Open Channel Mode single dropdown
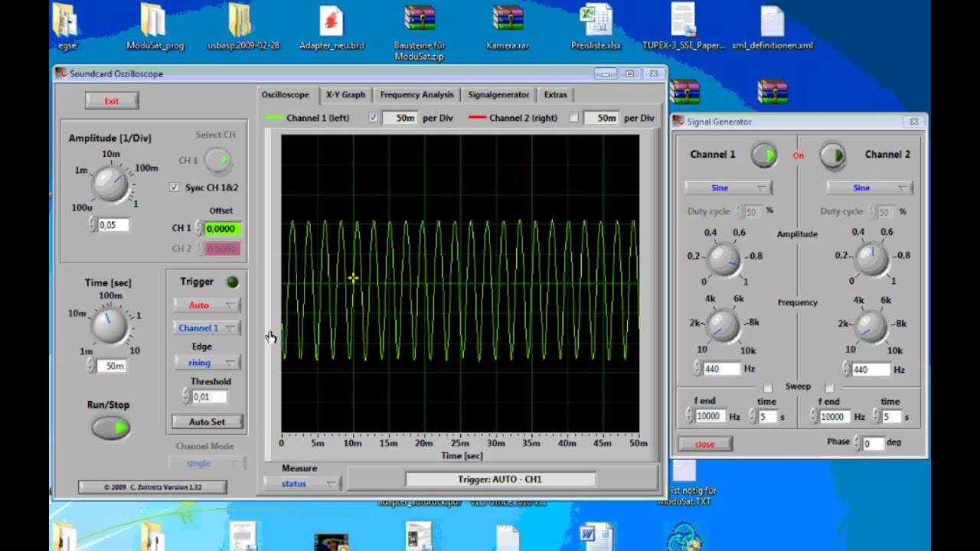This screenshot has width=980, height=551. click(x=207, y=463)
